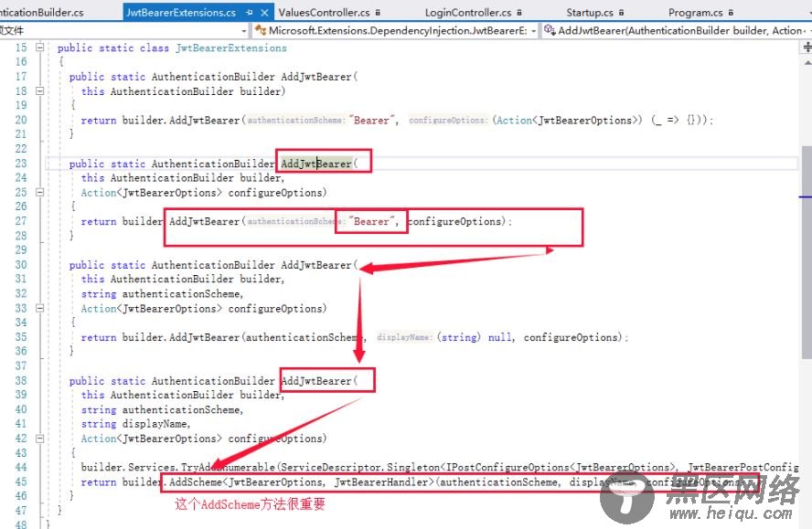Click 'this AuthenticationBuilder builder' on line 31
812x529 pixels.
coord(182,279)
